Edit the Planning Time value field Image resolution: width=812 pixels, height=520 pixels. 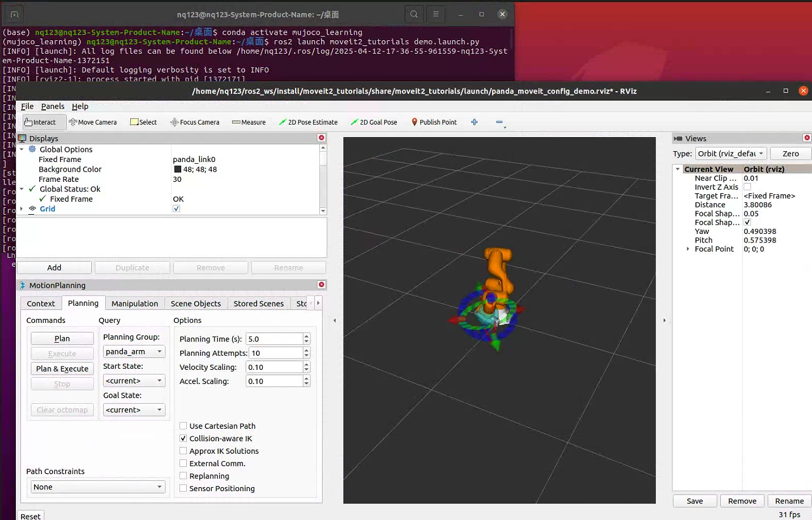[x=273, y=339]
